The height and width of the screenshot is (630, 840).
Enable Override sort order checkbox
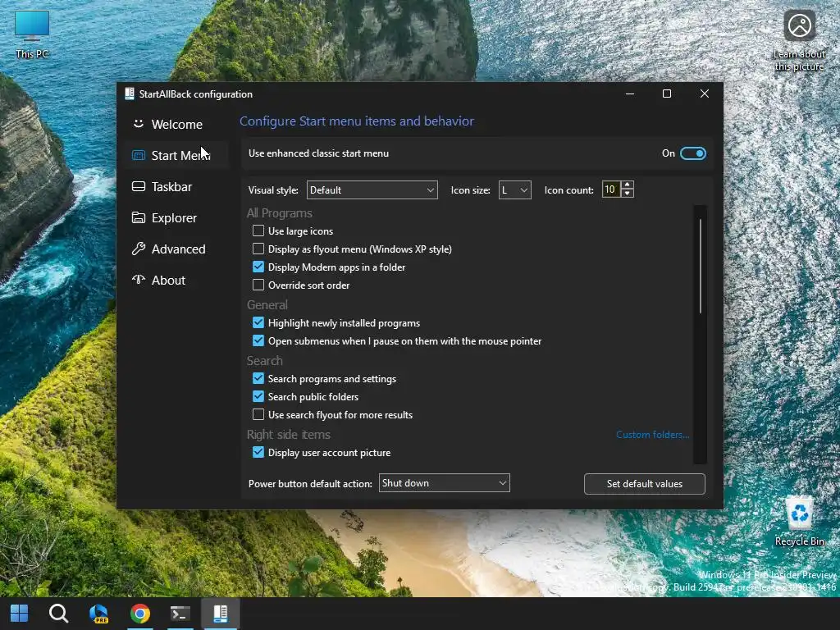(x=258, y=285)
